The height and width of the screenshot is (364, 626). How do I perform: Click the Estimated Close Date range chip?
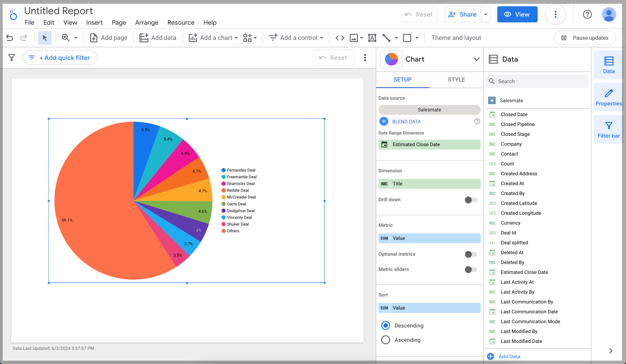click(x=429, y=145)
